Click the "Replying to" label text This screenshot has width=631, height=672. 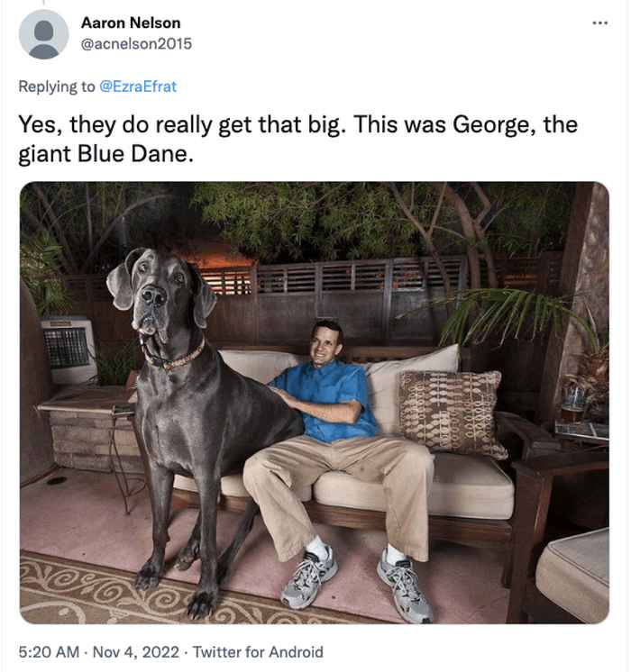pos(57,86)
